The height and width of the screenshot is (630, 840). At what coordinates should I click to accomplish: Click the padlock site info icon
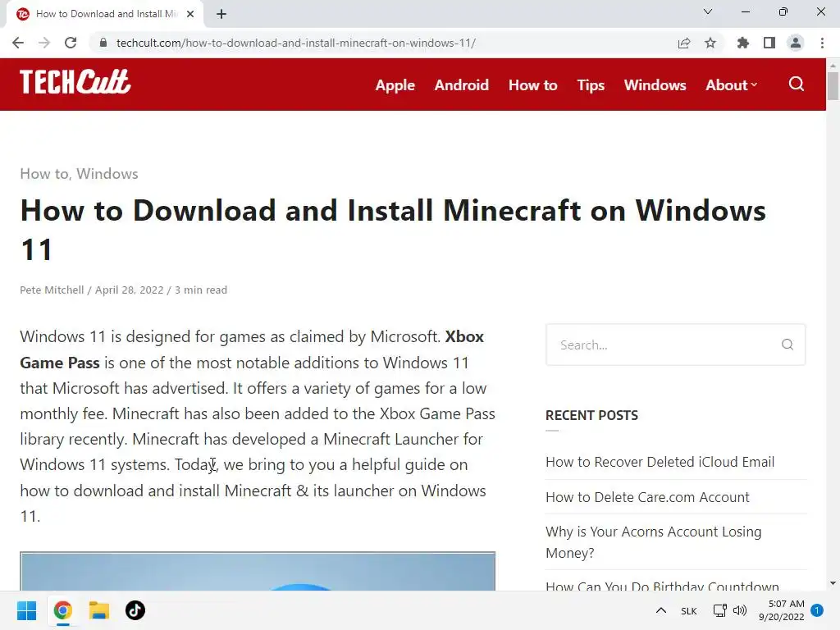coord(103,43)
